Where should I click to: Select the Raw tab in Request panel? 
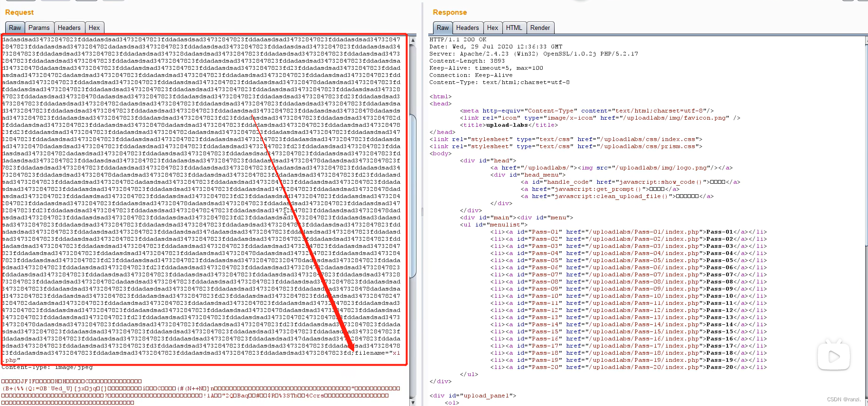click(15, 28)
